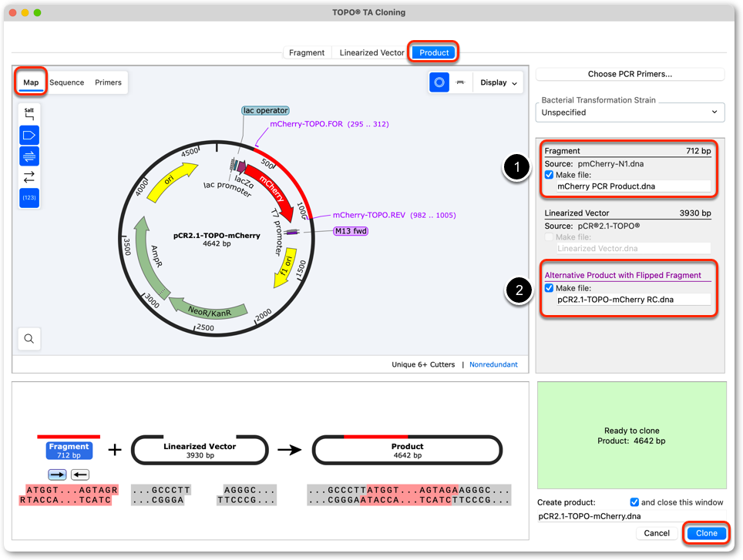The height and width of the screenshot is (560, 743).
Task: Select mCherry-TOPO.FOR primer label
Action: 329,124
